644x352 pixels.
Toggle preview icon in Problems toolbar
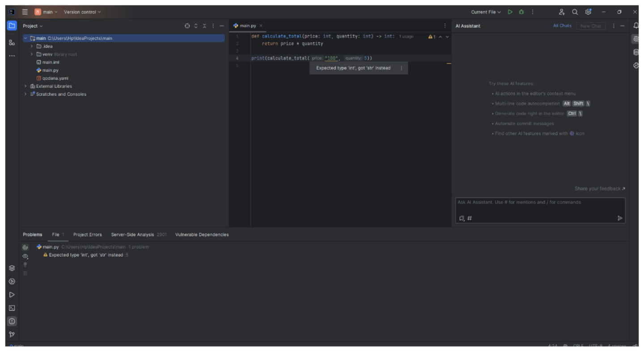[25, 273]
